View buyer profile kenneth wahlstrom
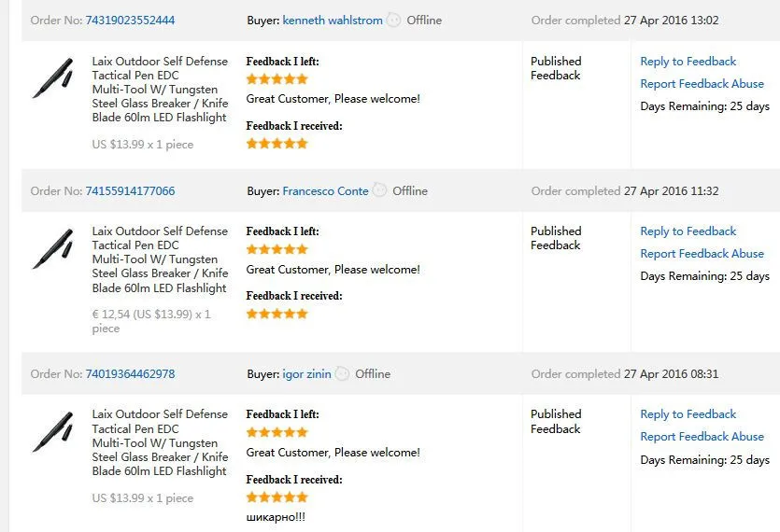 point(333,21)
